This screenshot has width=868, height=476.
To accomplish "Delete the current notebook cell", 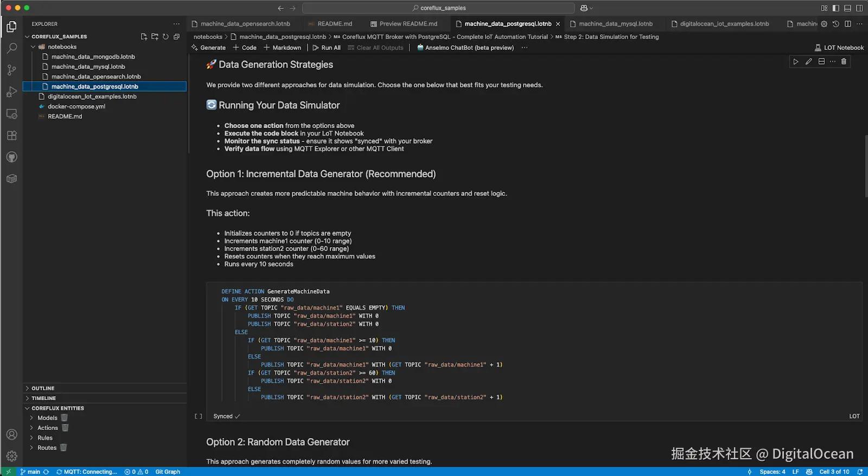I will (x=844, y=62).
